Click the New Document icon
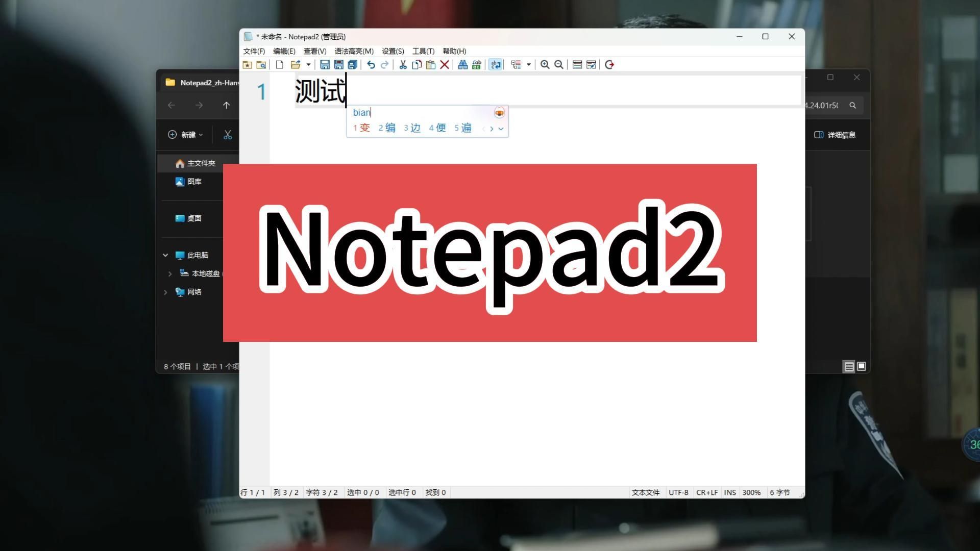The image size is (980, 551). click(x=279, y=64)
